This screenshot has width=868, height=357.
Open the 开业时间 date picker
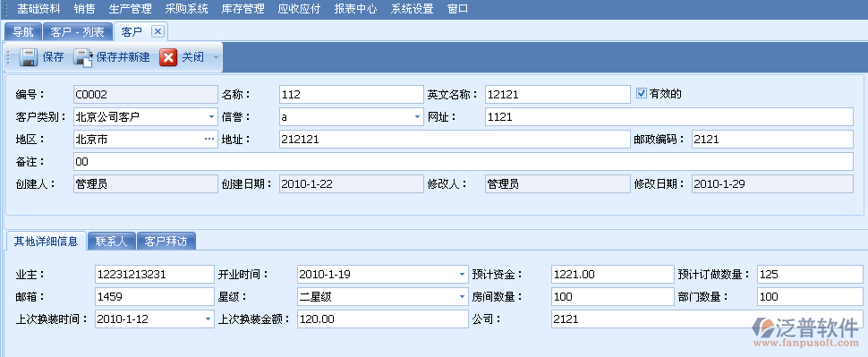click(x=463, y=274)
